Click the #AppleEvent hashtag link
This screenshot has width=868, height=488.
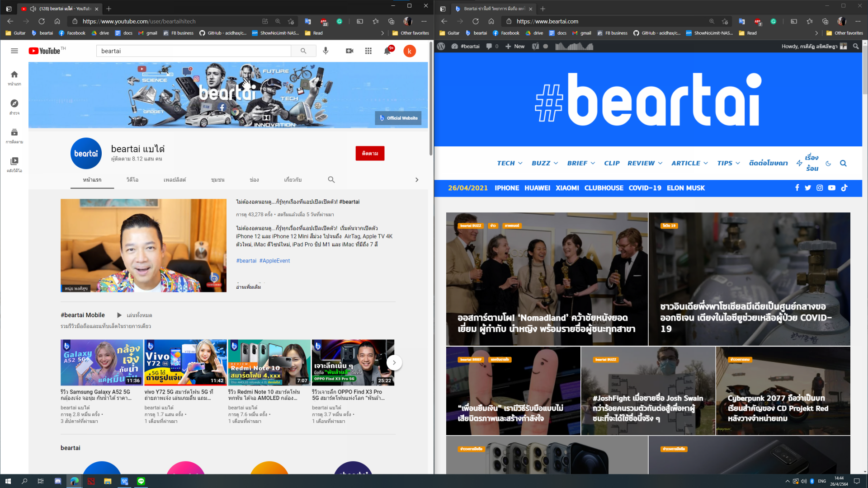tap(274, 261)
